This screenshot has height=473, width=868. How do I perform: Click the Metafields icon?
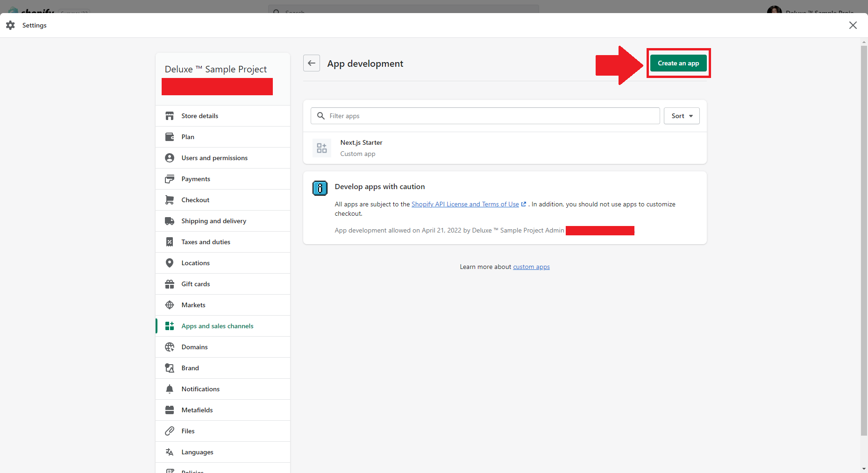tap(170, 410)
